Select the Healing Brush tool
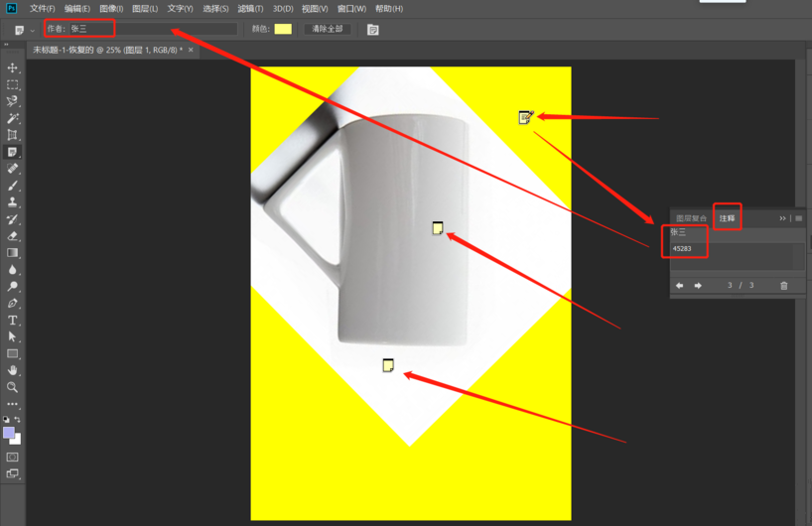Image resolution: width=812 pixels, height=526 pixels. (13, 169)
